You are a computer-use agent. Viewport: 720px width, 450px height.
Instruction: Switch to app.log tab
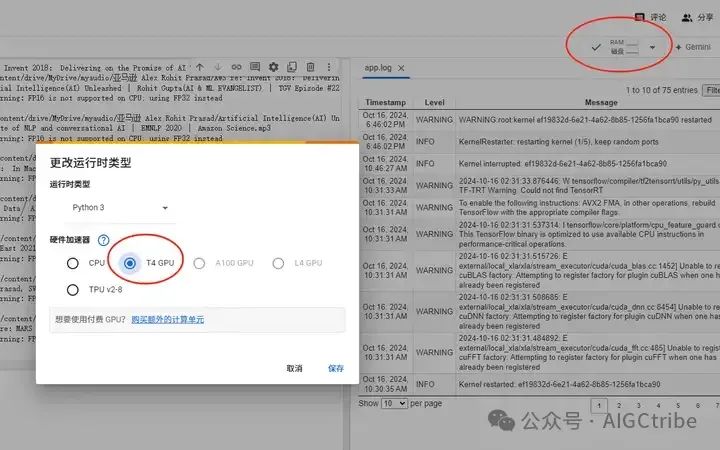[378, 68]
